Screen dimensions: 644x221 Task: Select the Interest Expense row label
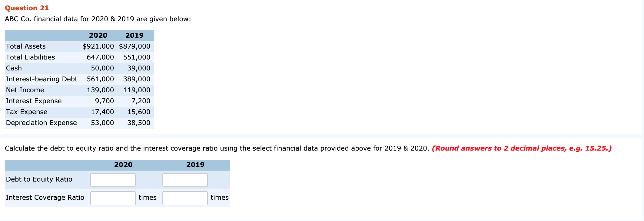pos(33,101)
